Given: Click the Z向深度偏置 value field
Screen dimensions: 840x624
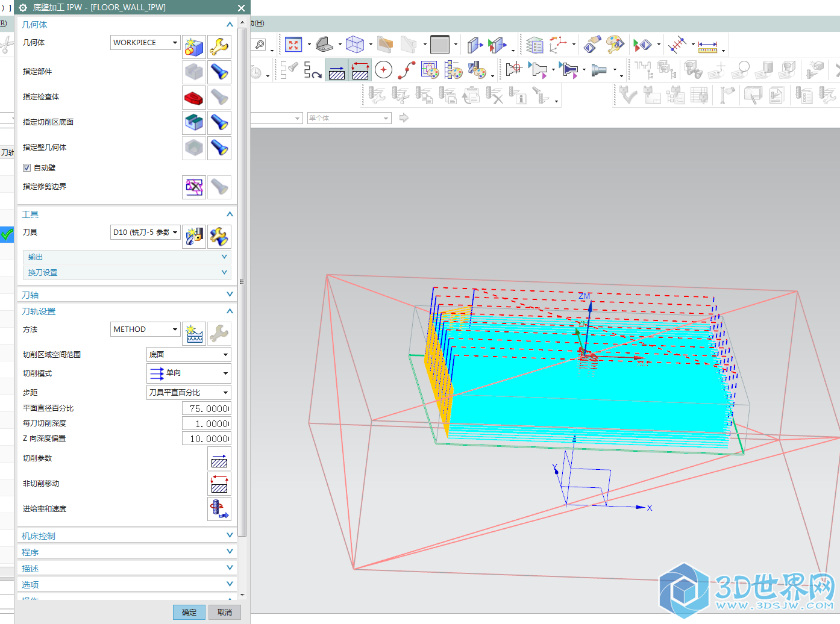Looking at the screenshot, I should tap(206, 438).
